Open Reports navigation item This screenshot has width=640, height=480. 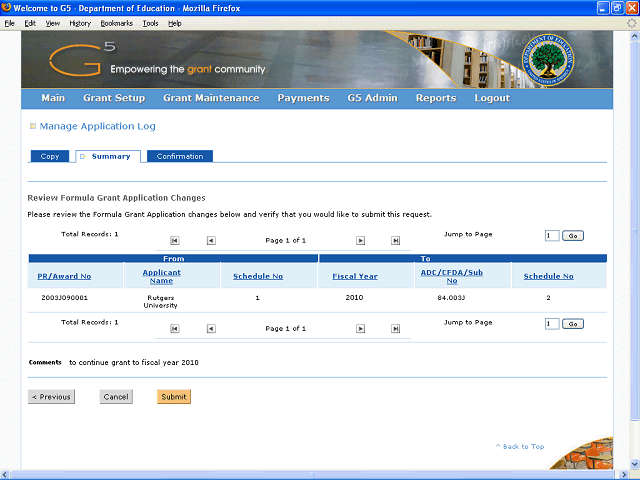click(x=436, y=98)
